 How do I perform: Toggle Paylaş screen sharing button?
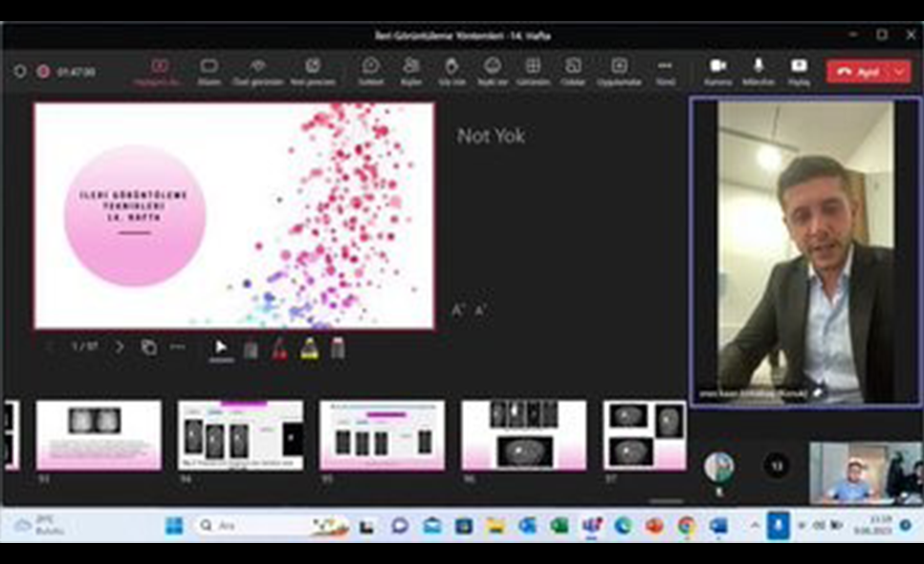[x=799, y=70]
